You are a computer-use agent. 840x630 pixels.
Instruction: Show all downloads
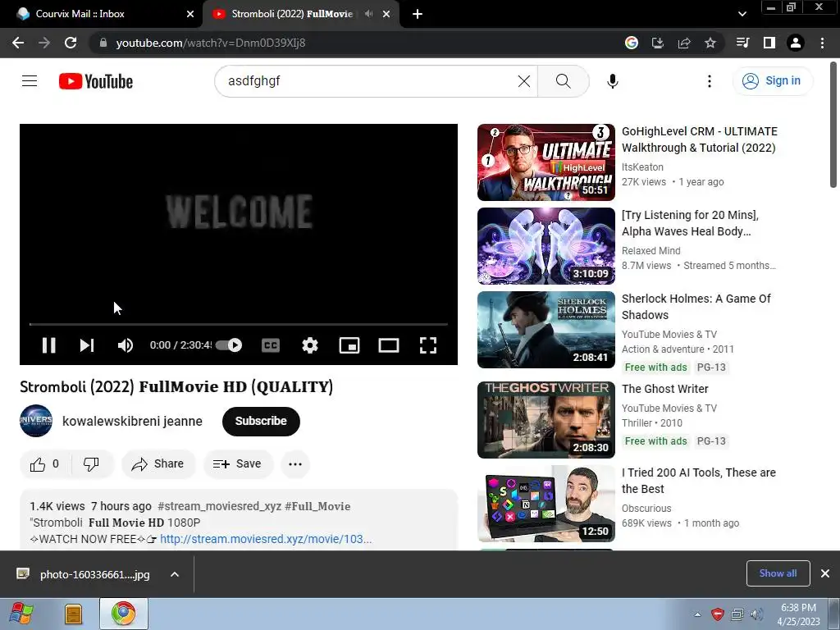(x=778, y=573)
